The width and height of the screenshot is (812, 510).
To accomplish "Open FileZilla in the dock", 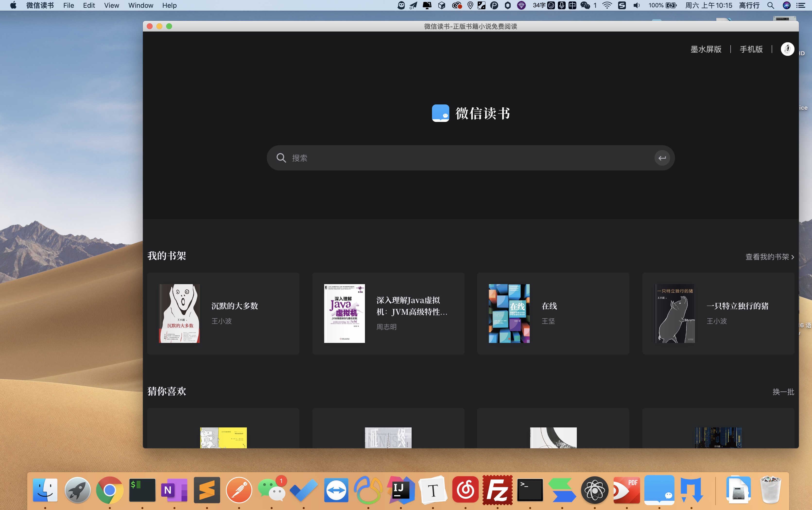I will (497, 490).
